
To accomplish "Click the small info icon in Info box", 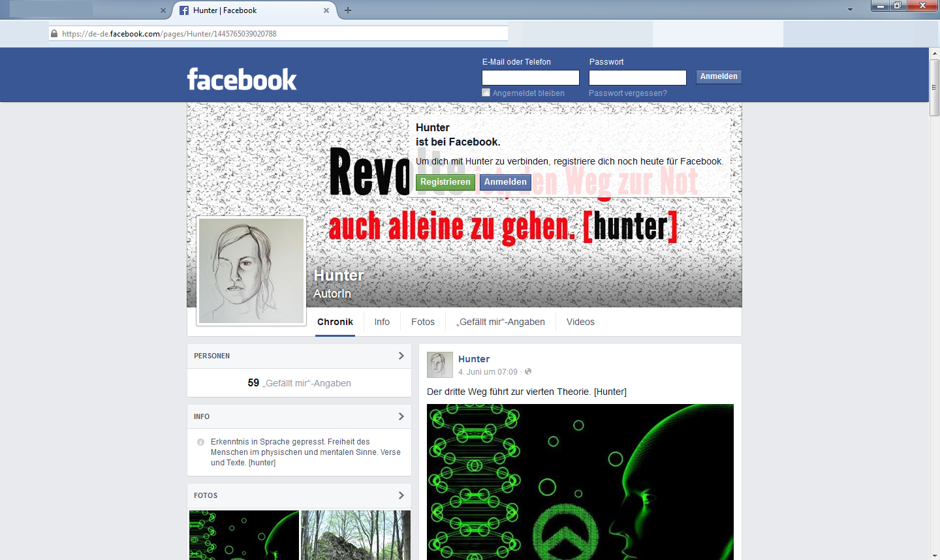I will coord(200,442).
